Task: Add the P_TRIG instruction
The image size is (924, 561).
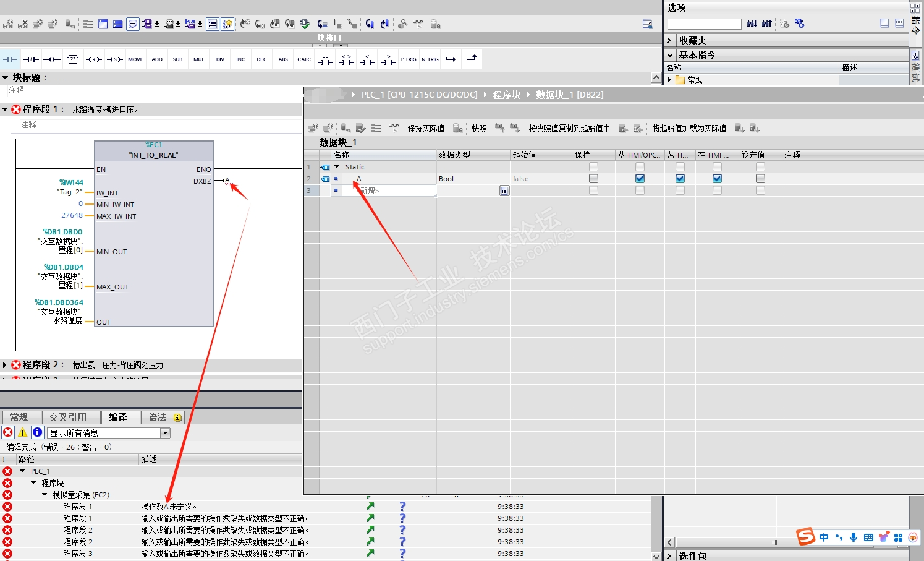Action: [409, 59]
